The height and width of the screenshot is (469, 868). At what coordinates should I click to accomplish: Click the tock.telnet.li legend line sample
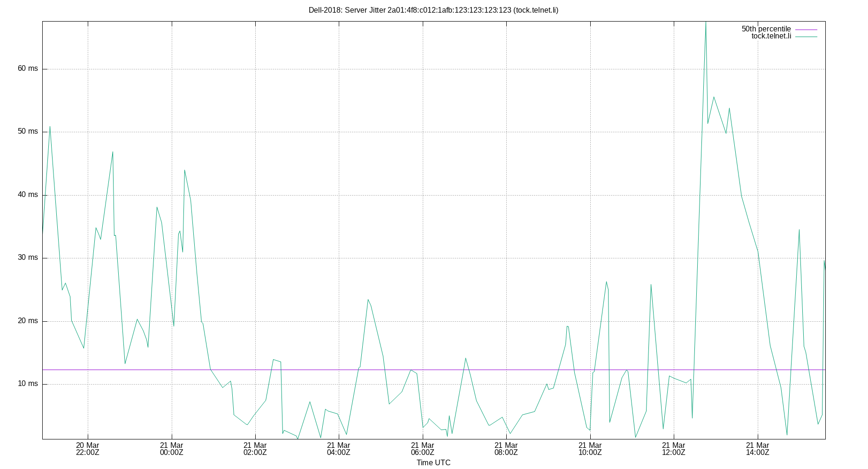tap(806, 36)
